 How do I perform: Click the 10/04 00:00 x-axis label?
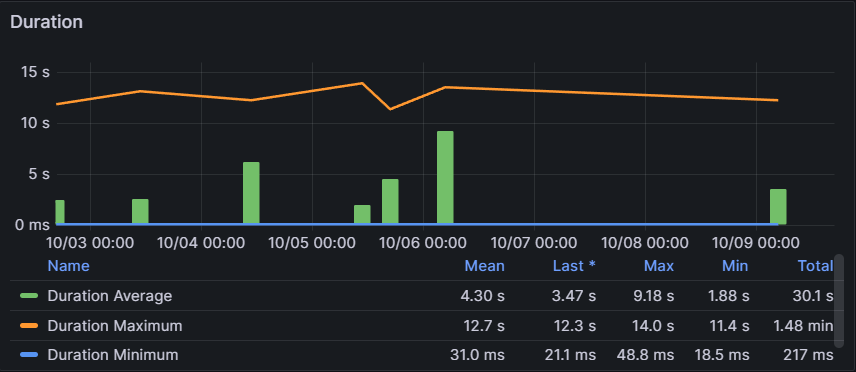coord(201,243)
